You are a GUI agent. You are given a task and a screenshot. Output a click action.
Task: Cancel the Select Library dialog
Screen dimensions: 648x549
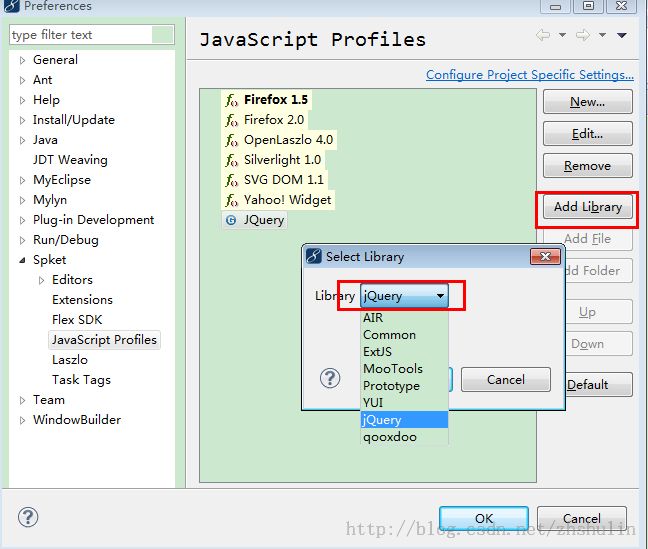[x=506, y=380]
